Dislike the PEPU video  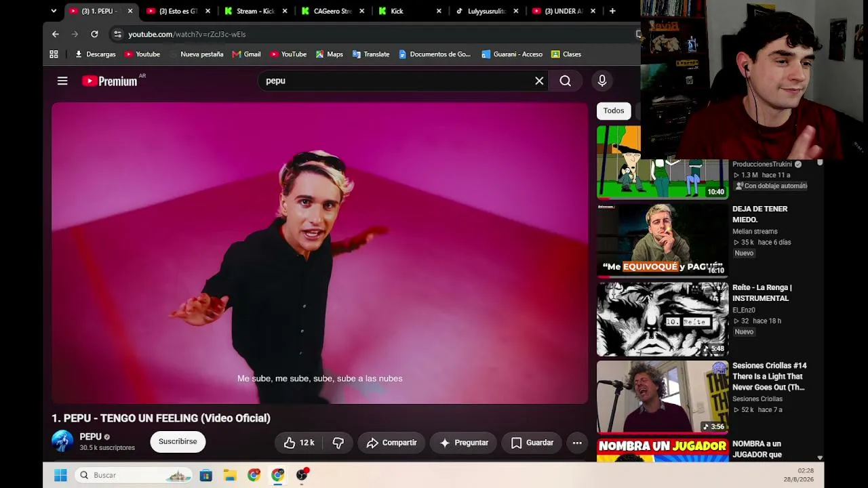(338, 443)
